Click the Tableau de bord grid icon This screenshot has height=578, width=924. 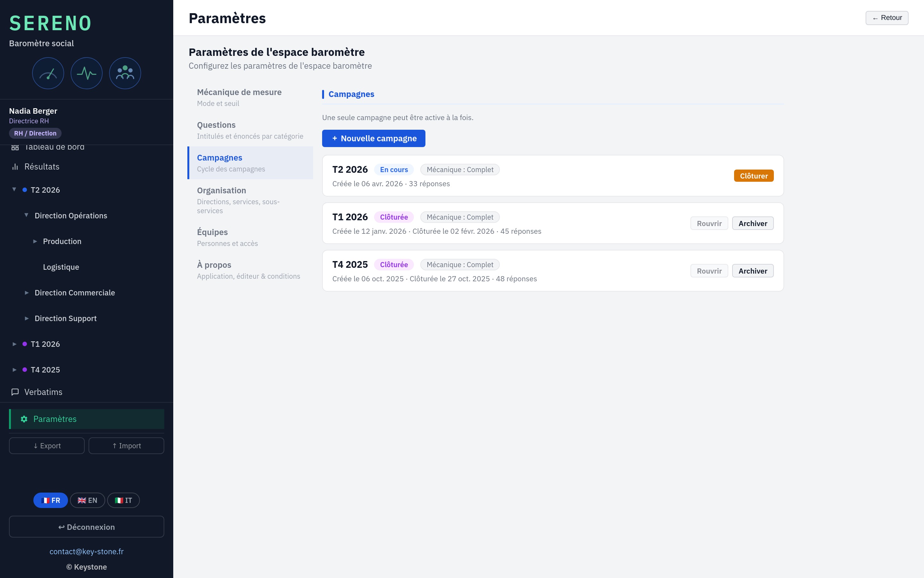15,148
